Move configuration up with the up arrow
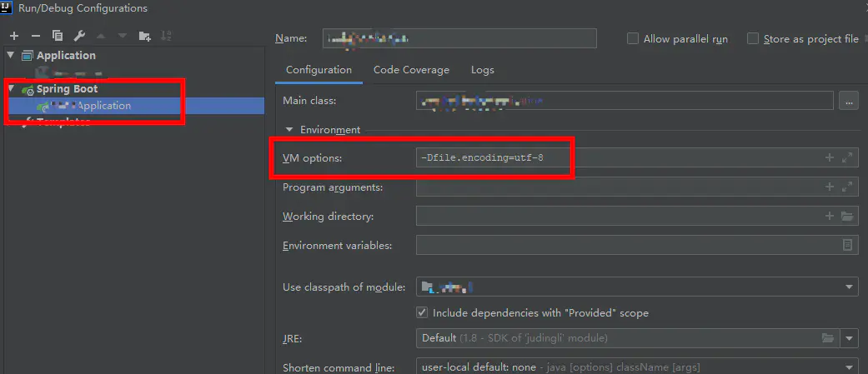Viewport: 868px width, 374px height. [x=101, y=36]
